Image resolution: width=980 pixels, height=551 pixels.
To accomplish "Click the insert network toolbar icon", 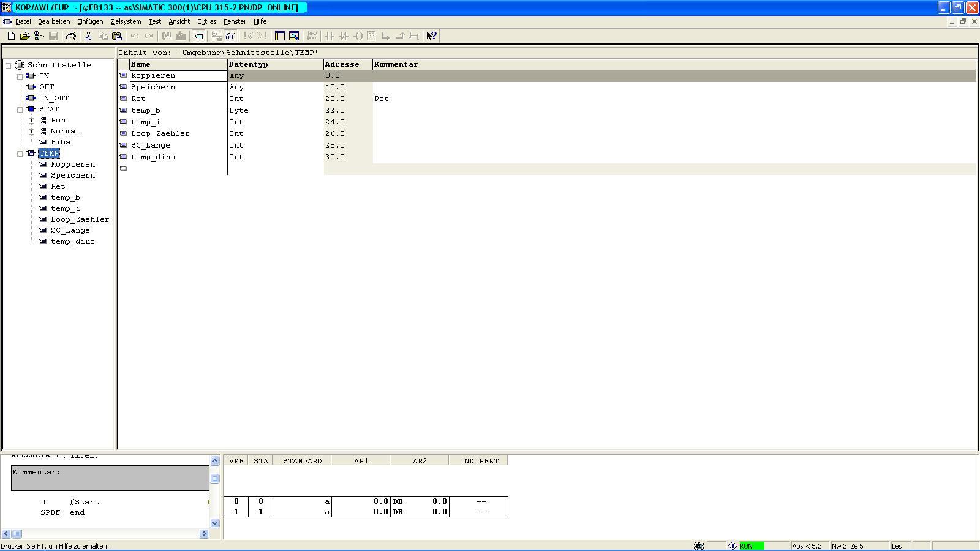I will click(312, 36).
